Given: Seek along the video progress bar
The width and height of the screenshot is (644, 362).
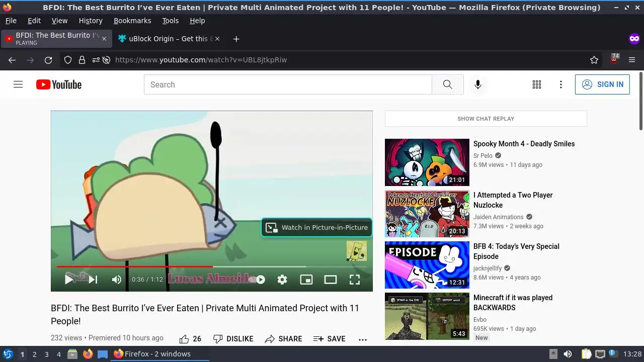Looking at the screenshot, I should (x=212, y=266).
